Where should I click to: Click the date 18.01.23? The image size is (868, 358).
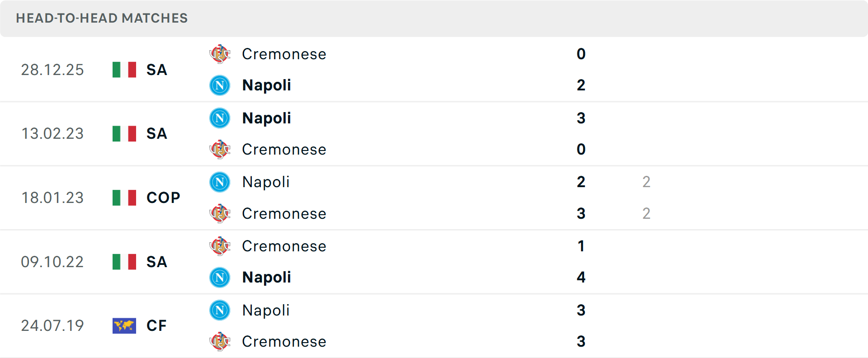(x=52, y=198)
